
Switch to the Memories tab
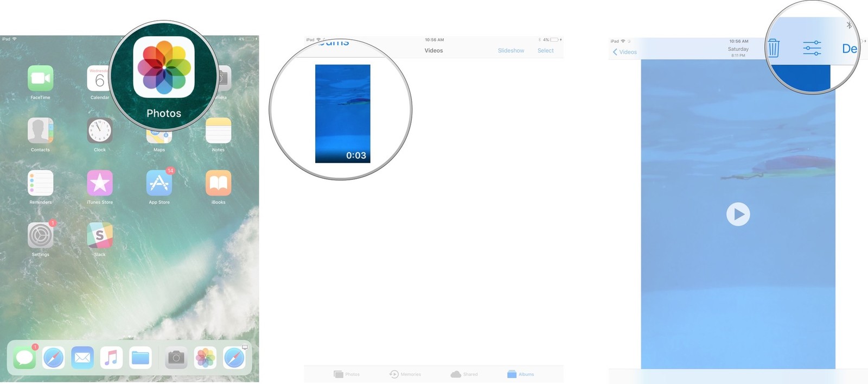click(405, 374)
